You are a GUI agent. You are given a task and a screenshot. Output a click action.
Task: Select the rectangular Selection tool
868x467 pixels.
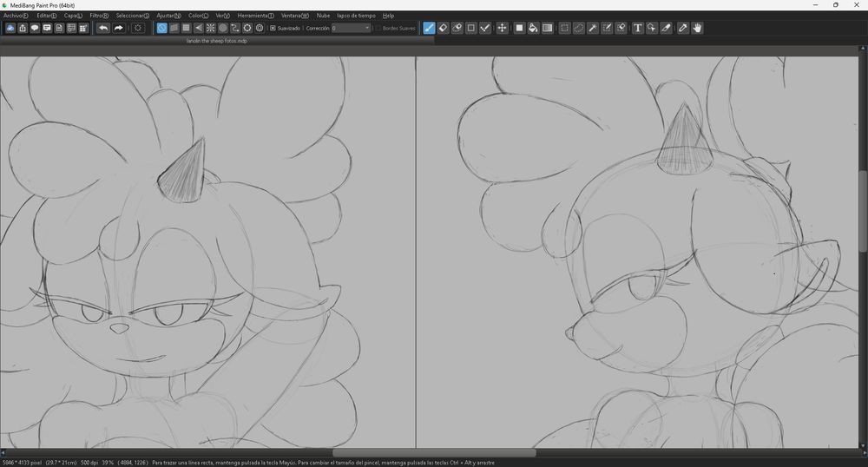[x=564, y=28]
